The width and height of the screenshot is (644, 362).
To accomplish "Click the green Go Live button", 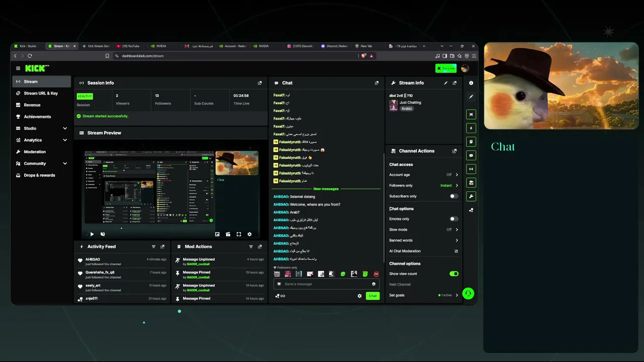I will click(x=446, y=68).
